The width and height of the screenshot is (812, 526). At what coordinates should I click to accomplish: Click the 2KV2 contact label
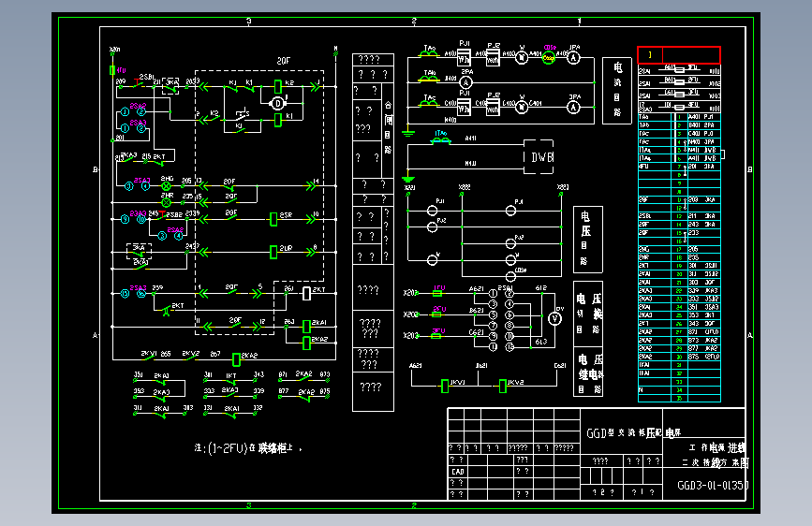(190, 354)
